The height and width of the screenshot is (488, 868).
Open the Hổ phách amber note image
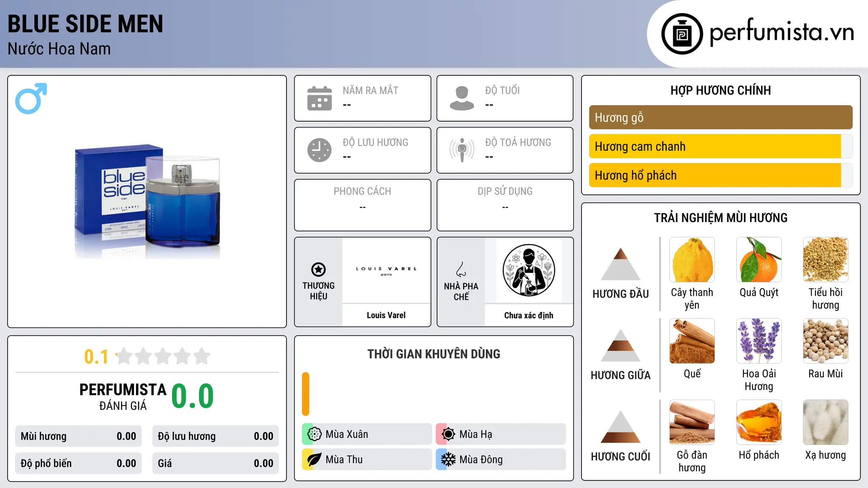(x=759, y=422)
